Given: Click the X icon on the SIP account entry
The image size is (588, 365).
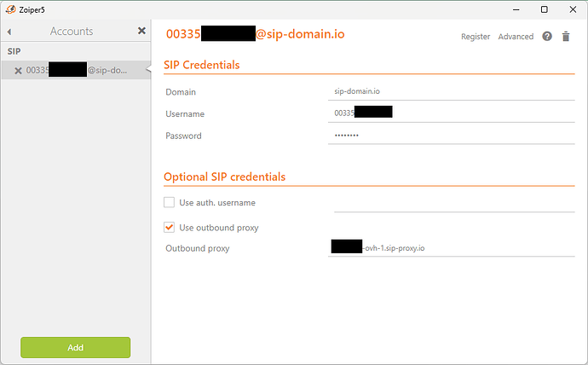Looking at the screenshot, I should pyautogui.click(x=18, y=71).
